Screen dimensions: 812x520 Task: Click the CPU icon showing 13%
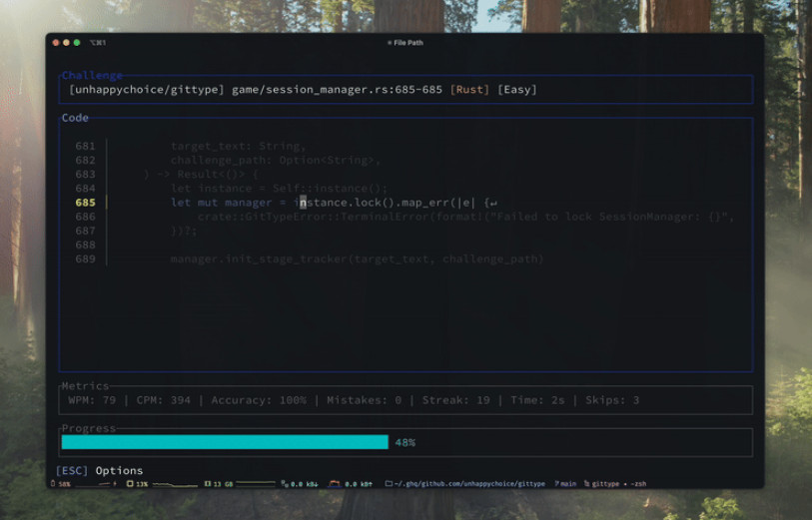130,484
